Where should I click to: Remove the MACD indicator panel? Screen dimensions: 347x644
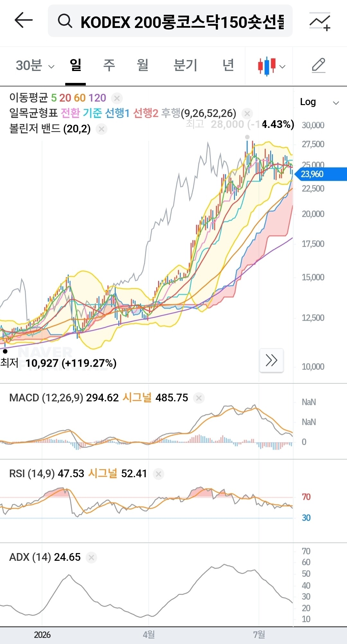(x=199, y=398)
